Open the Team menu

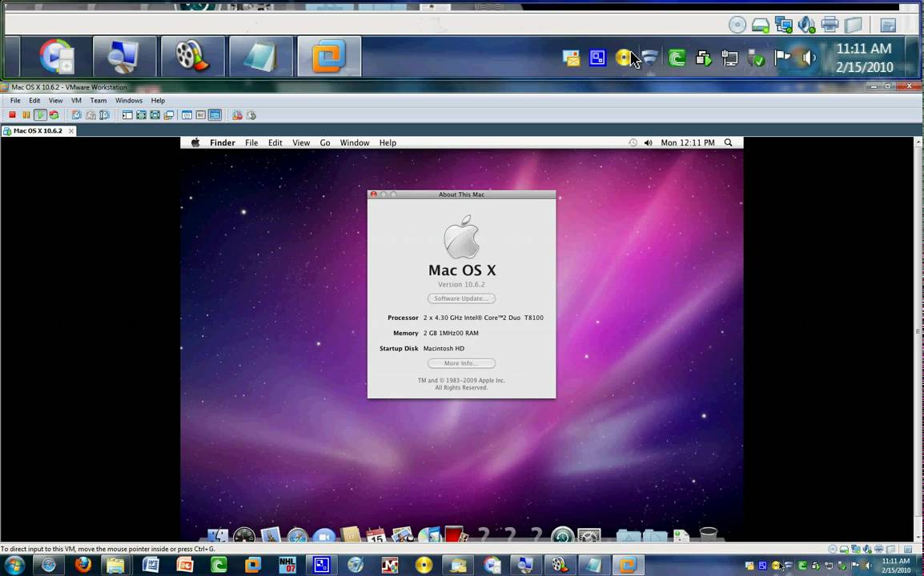click(x=98, y=101)
